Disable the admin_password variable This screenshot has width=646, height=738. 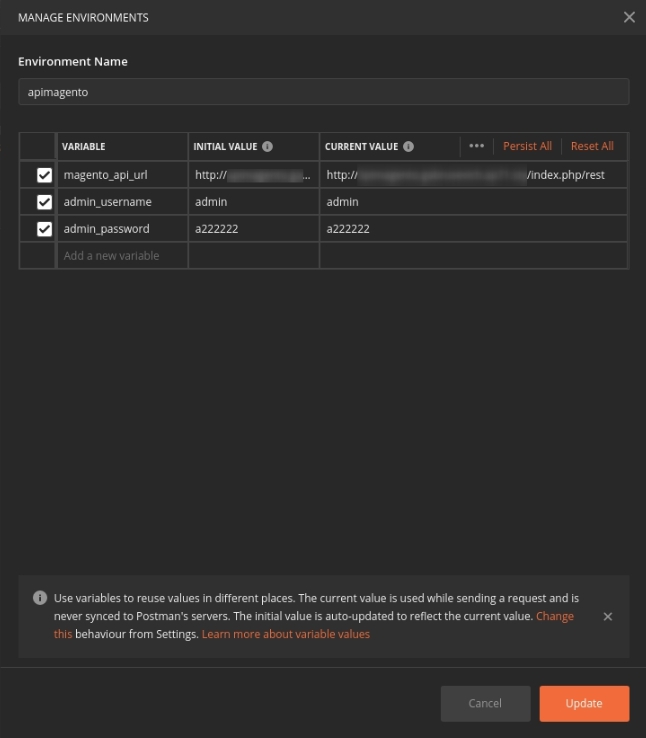click(44, 229)
